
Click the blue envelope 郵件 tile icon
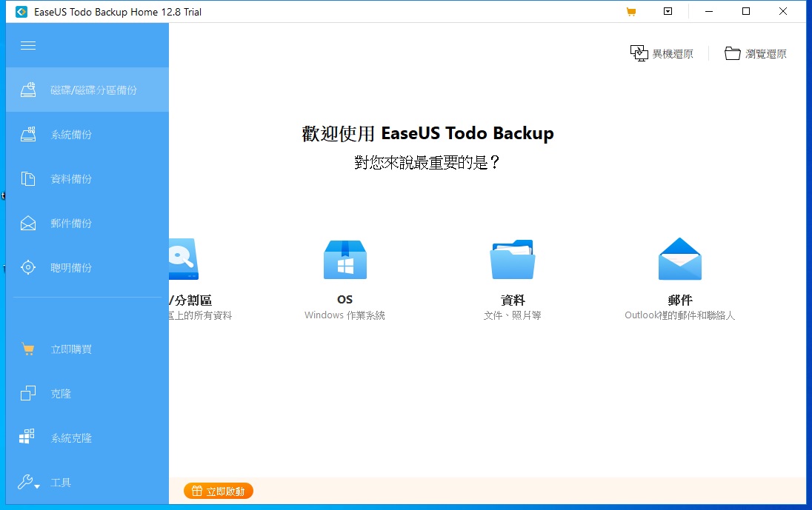(680, 259)
